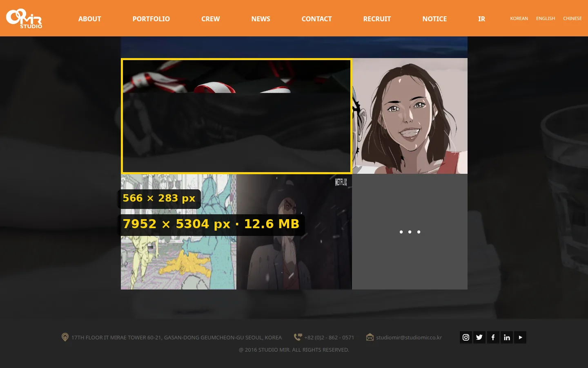Select the RECRUIT menu item
Viewport: 588px width, 368px height.
377,19
